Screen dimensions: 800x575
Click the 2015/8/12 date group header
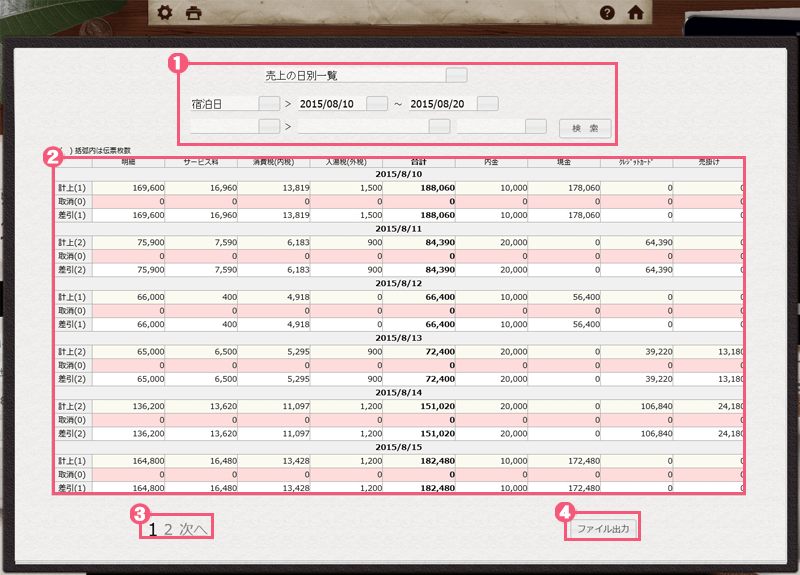coord(398,283)
